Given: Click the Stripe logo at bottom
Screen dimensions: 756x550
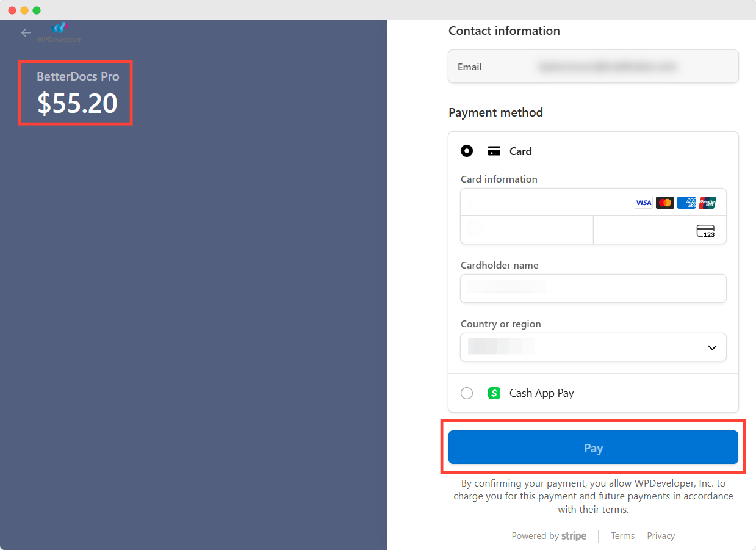Looking at the screenshot, I should (x=574, y=535).
